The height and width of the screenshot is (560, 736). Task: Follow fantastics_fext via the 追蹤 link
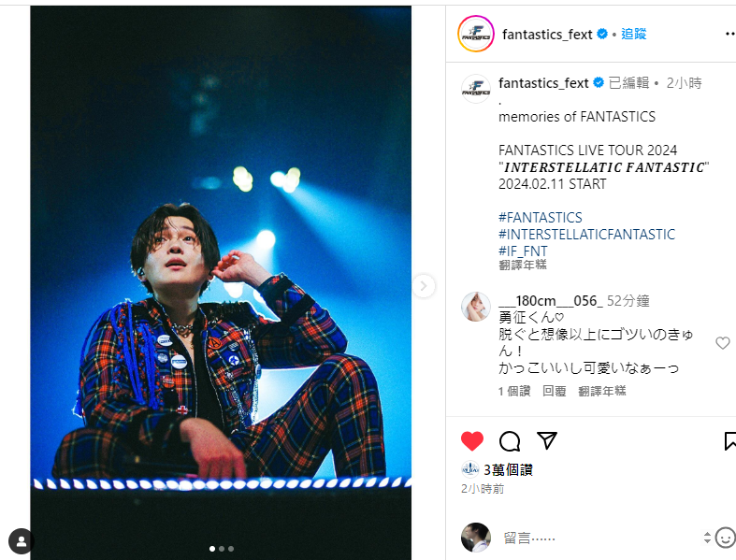(x=634, y=34)
